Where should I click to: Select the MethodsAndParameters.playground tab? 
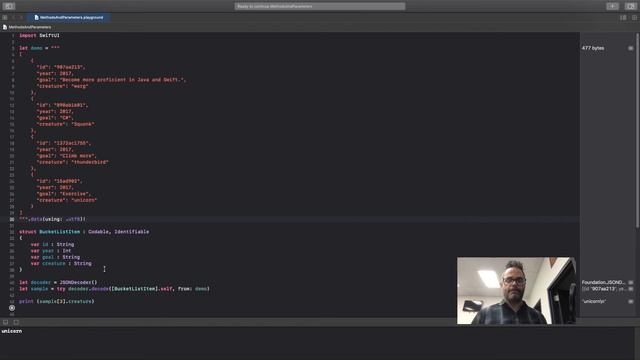[x=69, y=18]
